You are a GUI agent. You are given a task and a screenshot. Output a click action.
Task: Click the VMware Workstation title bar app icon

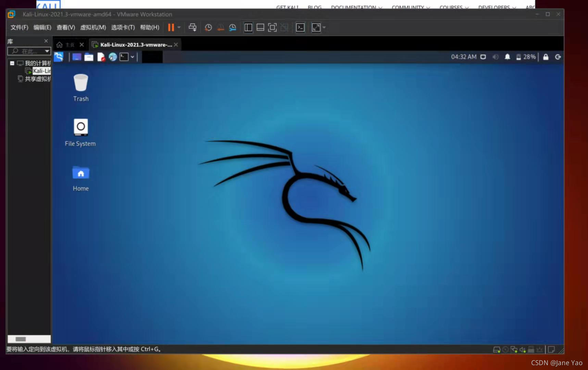click(11, 14)
